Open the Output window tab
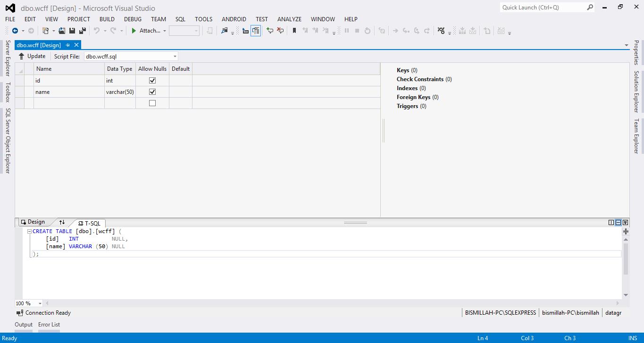 pos(24,325)
